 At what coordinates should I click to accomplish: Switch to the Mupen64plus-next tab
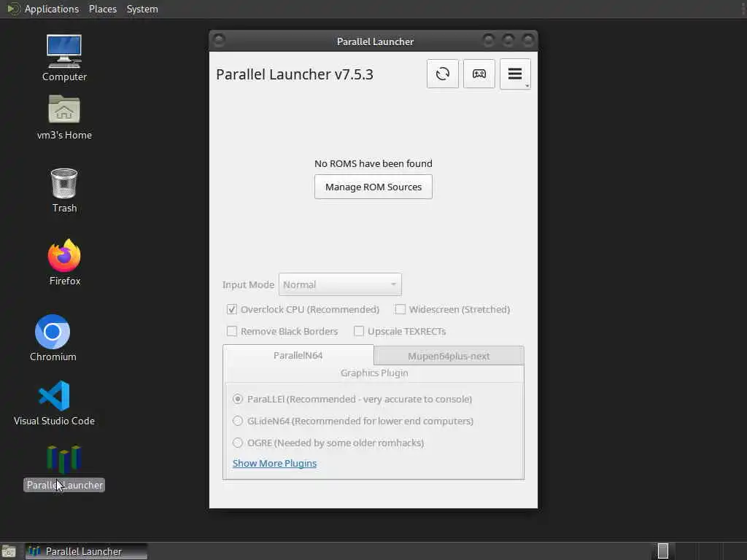tap(449, 356)
